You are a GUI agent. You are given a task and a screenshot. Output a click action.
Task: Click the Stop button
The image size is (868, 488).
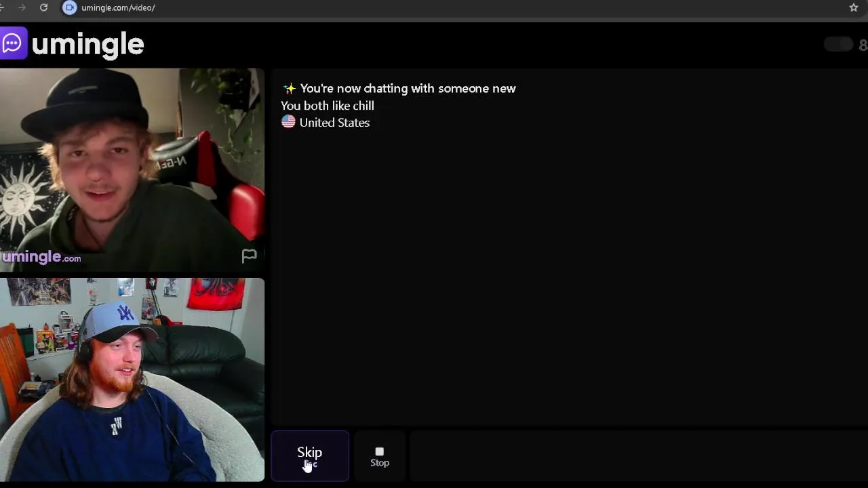click(380, 457)
